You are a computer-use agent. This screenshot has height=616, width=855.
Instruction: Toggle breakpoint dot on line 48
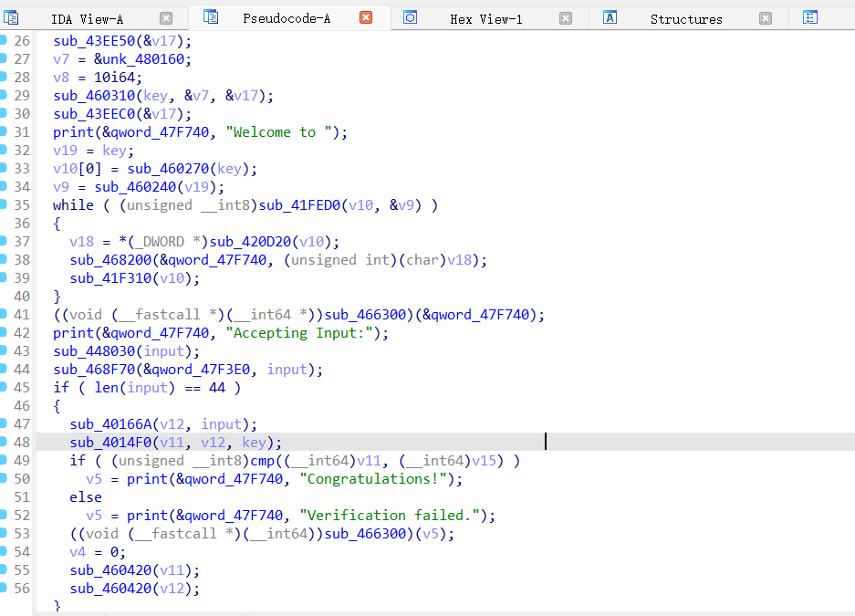click(4, 442)
